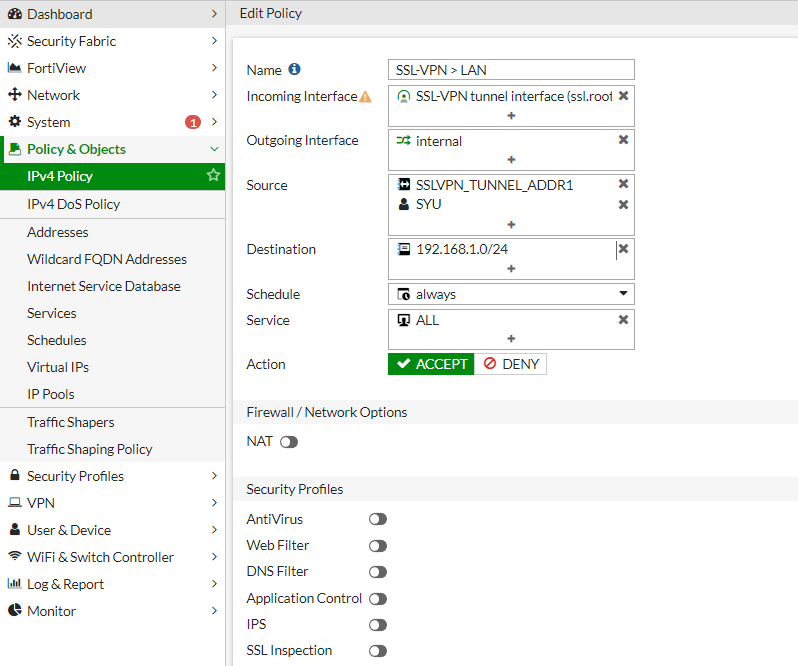Screen dimensions: 798x666
Task: Enable the Application Control toggle
Action: pos(378,599)
